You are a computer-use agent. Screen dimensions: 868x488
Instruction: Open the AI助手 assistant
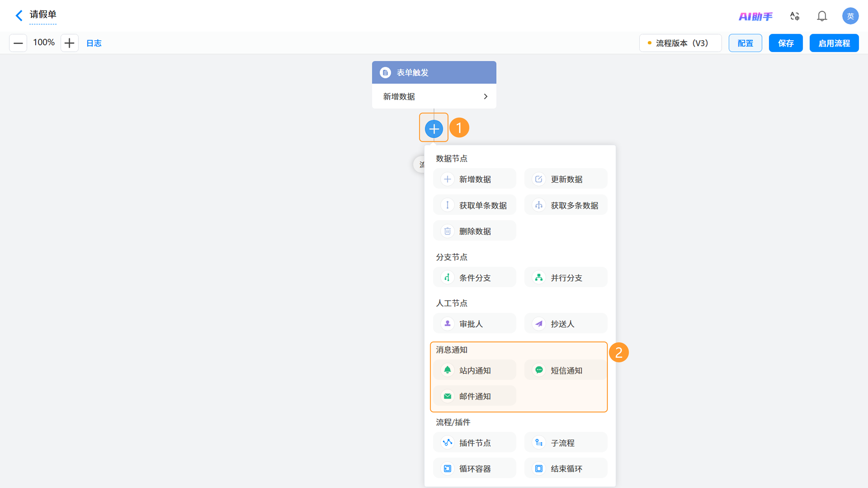pyautogui.click(x=755, y=16)
